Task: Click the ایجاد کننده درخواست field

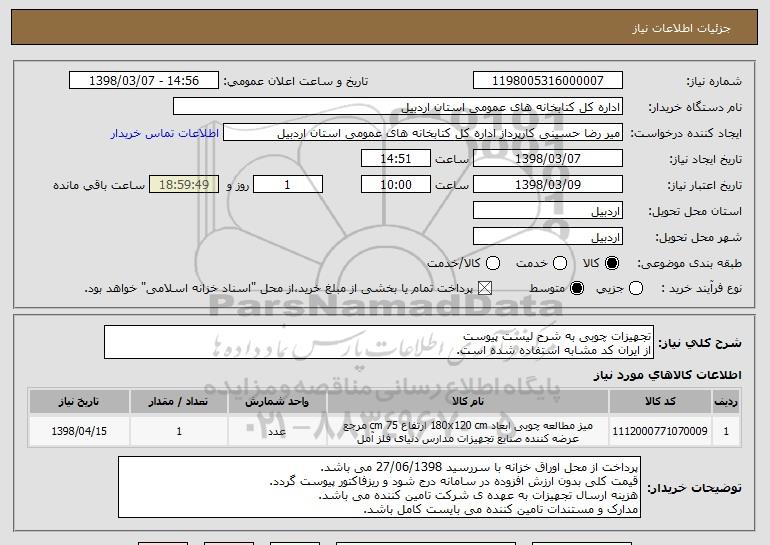Action: point(423,133)
